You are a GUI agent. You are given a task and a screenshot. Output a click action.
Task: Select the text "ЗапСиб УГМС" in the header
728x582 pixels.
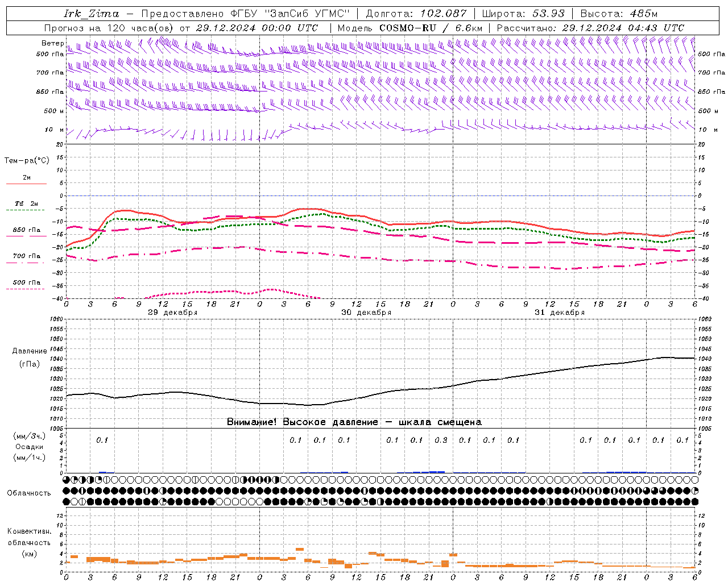point(307,14)
